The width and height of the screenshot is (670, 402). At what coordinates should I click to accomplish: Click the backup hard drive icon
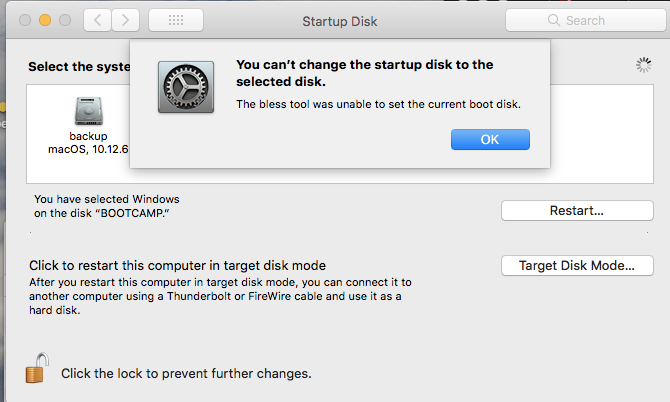pos(88,111)
